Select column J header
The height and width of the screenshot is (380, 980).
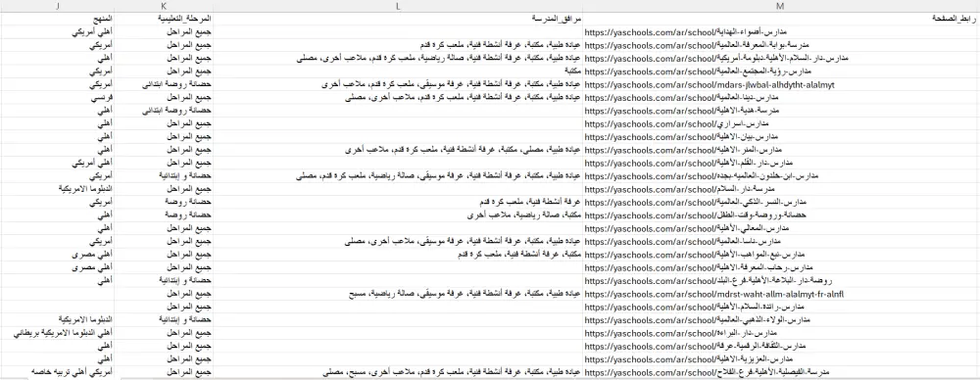58,6
